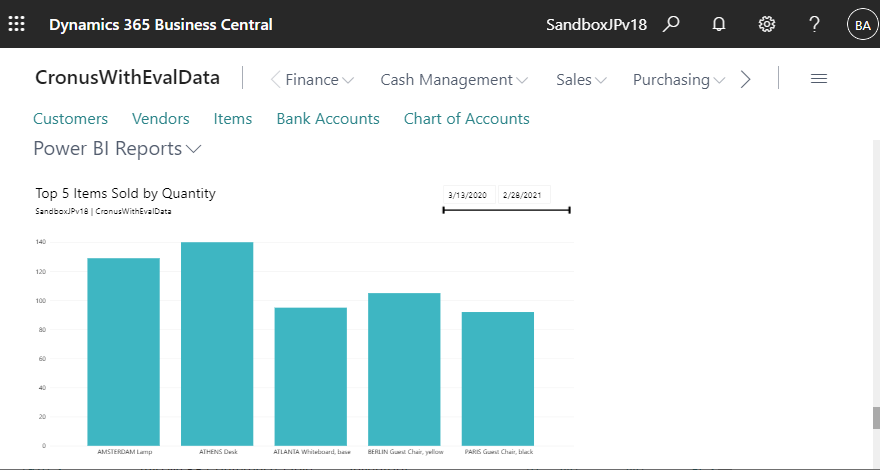Open the BA user account avatar
This screenshot has height=470, width=880.
point(862,25)
